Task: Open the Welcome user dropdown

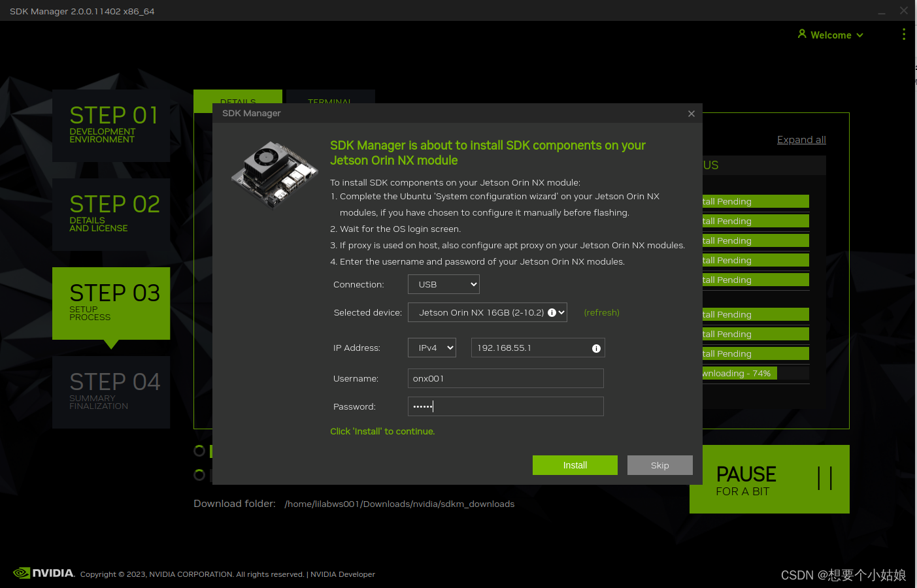Action: tap(831, 35)
